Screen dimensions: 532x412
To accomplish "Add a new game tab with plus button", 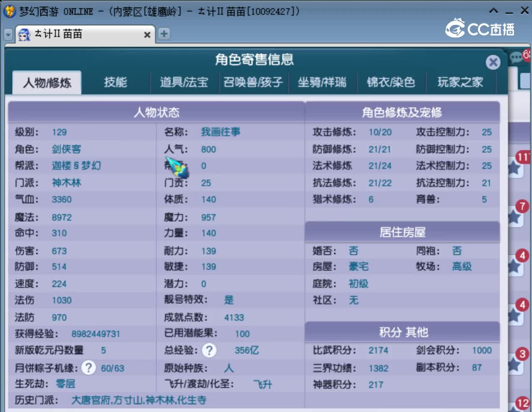I will coord(164,34).
